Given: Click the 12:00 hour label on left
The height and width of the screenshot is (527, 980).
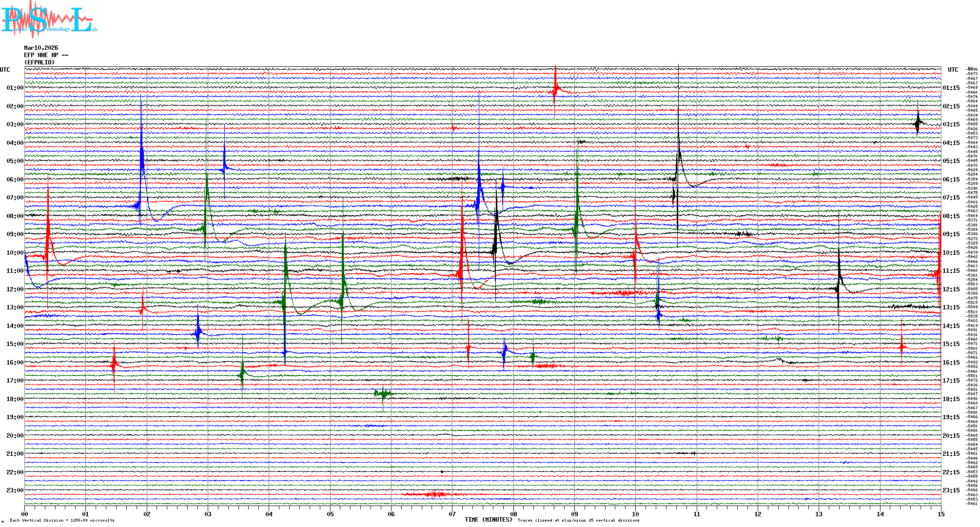Looking at the screenshot, I should tap(15, 289).
